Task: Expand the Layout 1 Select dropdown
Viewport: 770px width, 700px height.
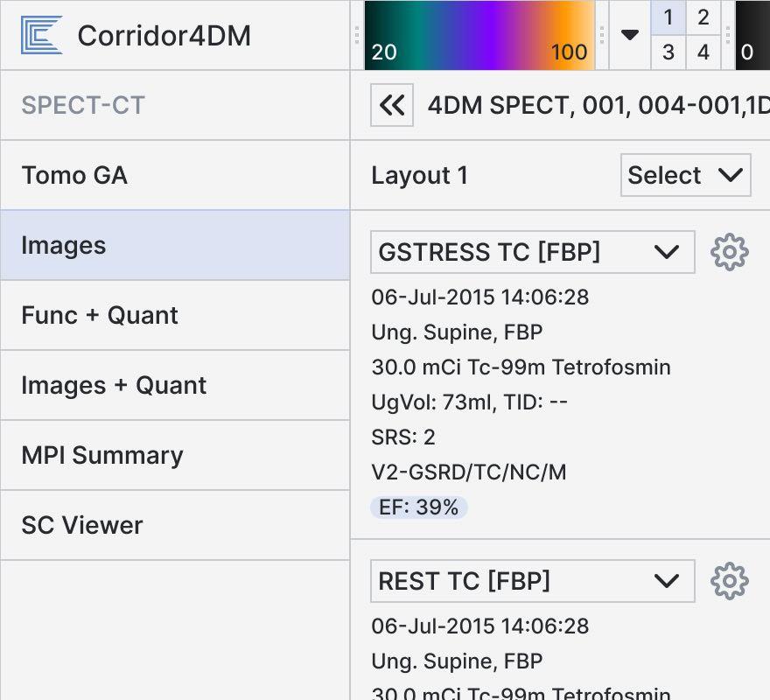Action: tap(685, 175)
